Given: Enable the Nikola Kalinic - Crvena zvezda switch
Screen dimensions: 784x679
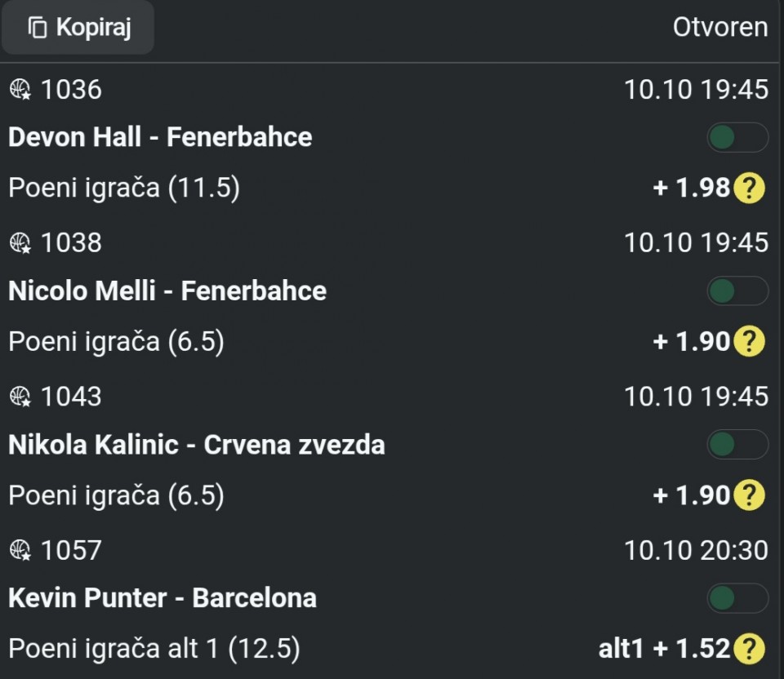Looking at the screenshot, I should 737,445.
